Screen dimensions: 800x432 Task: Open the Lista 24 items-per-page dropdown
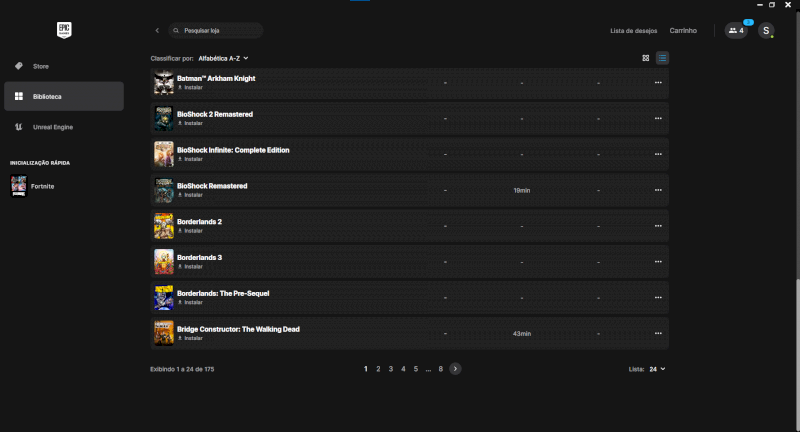657,369
